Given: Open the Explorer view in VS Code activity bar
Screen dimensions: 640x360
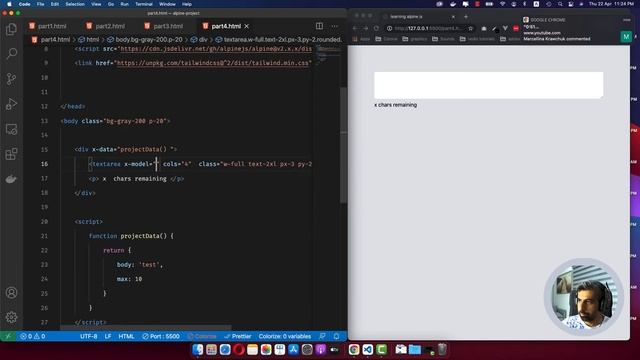Looking at the screenshot, I should 11,29.
